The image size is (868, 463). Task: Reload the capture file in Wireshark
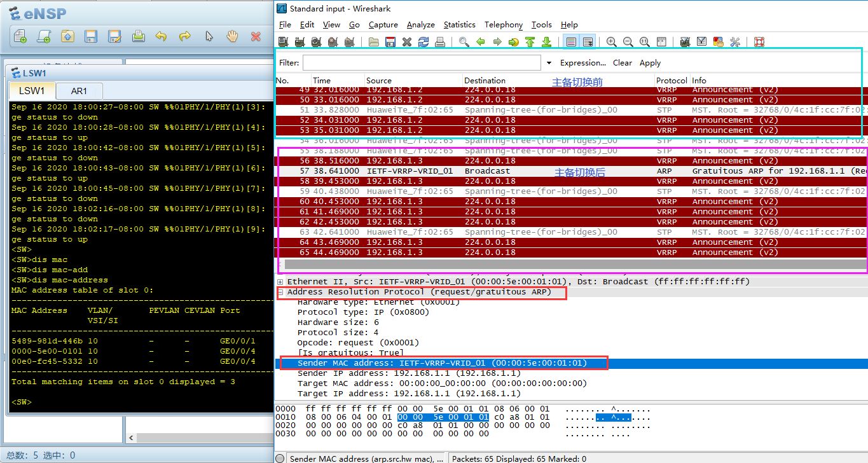coord(424,42)
